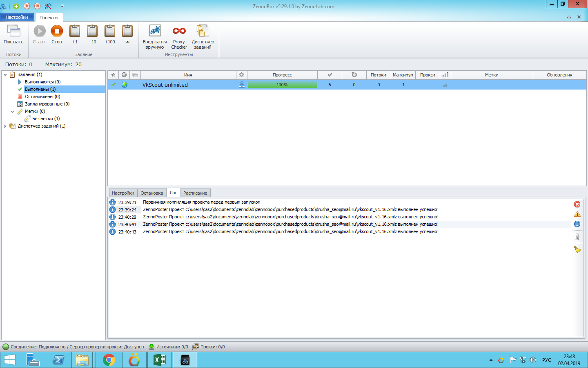Expand Диспетчер заданий (1) tree node
588x368 pixels.
tap(5, 126)
